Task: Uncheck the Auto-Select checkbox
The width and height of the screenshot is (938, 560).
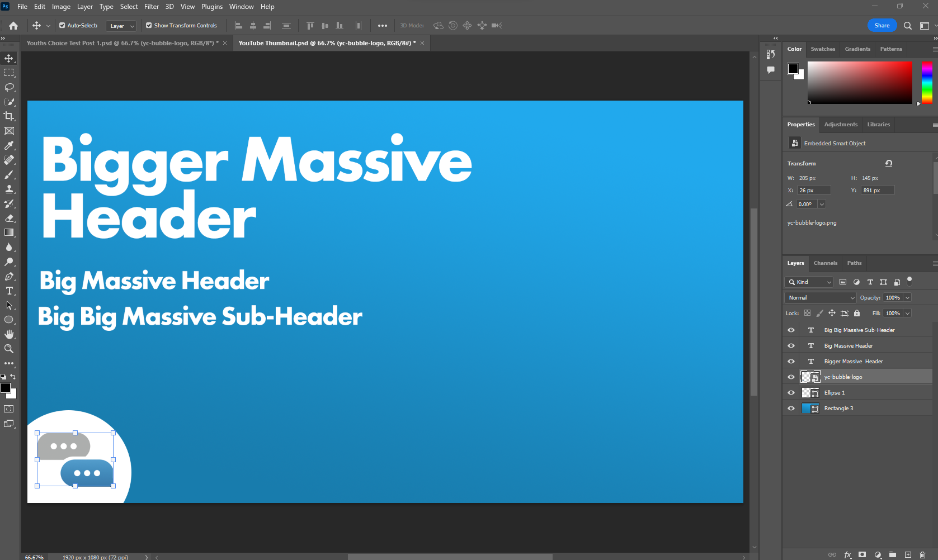Action: point(62,25)
